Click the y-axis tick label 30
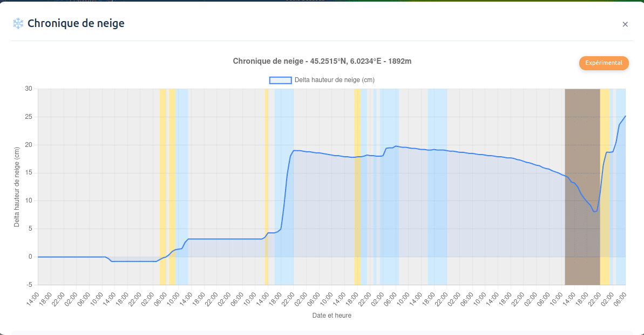The image size is (644, 335). point(29,89)
